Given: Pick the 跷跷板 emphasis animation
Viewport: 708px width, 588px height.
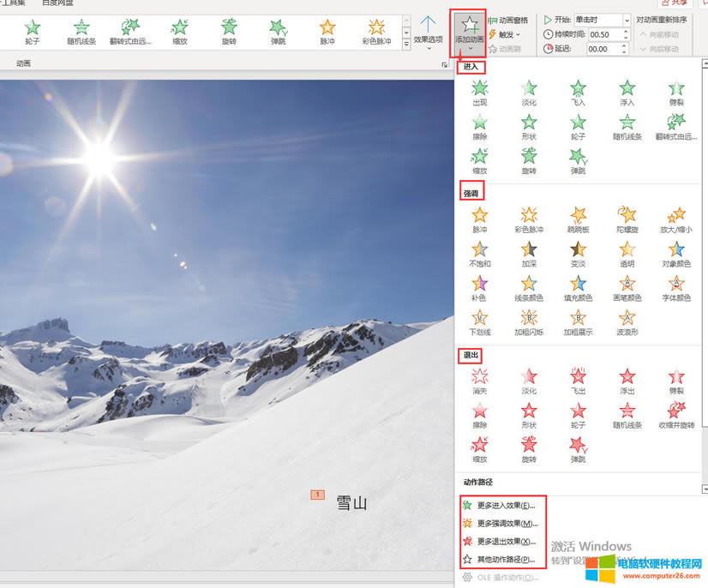Looking at the screenshot, I should pyautogui.click(x=579, y=219).
